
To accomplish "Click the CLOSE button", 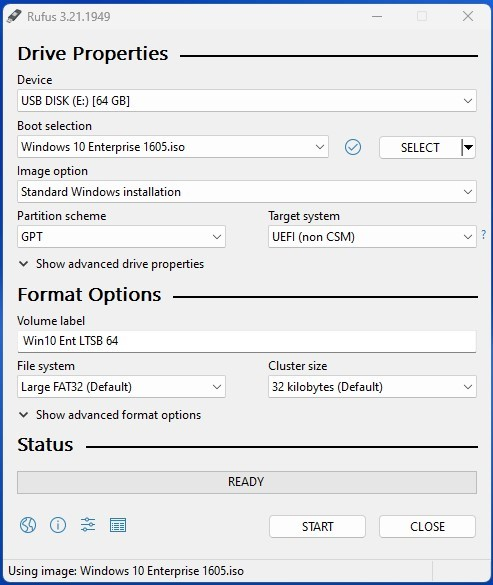I will click(427, 526).
